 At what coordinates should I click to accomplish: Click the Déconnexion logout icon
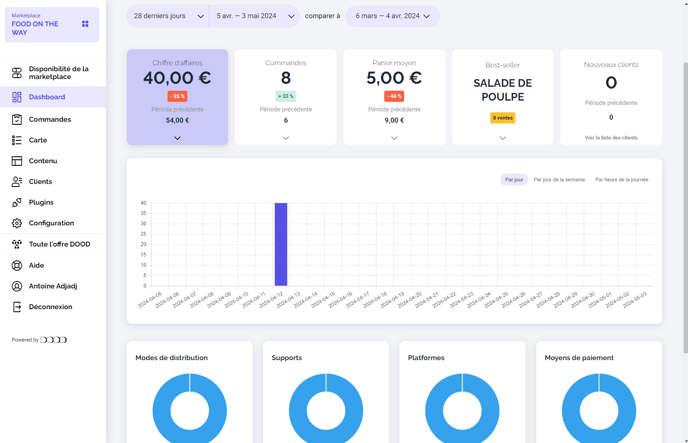pos(17,307)
